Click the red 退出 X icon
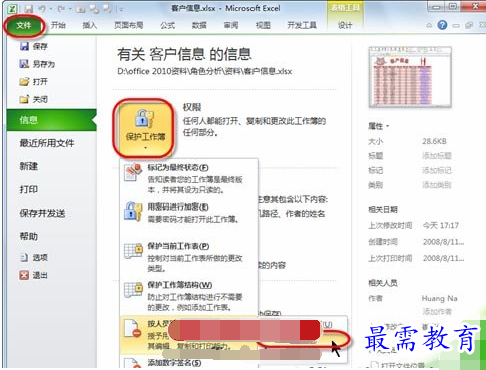This screenshot has height=370, width=486. pyautogui.click(x=24, y=275)
